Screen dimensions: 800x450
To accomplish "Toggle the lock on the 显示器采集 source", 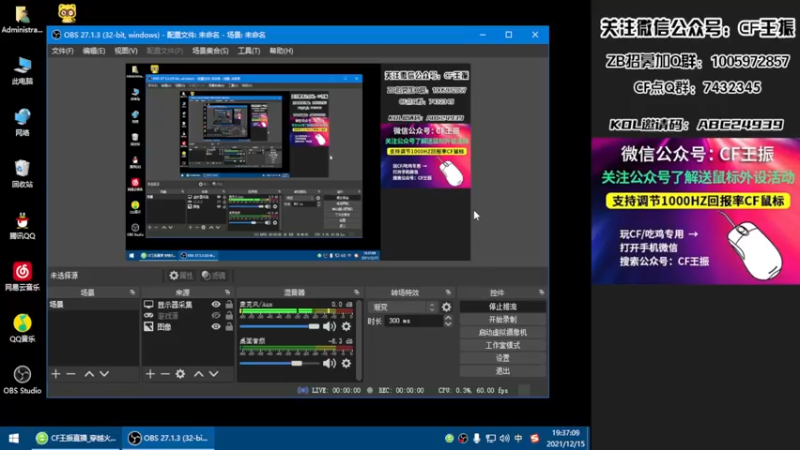I will pyautogui.click(x=229, y=304).
